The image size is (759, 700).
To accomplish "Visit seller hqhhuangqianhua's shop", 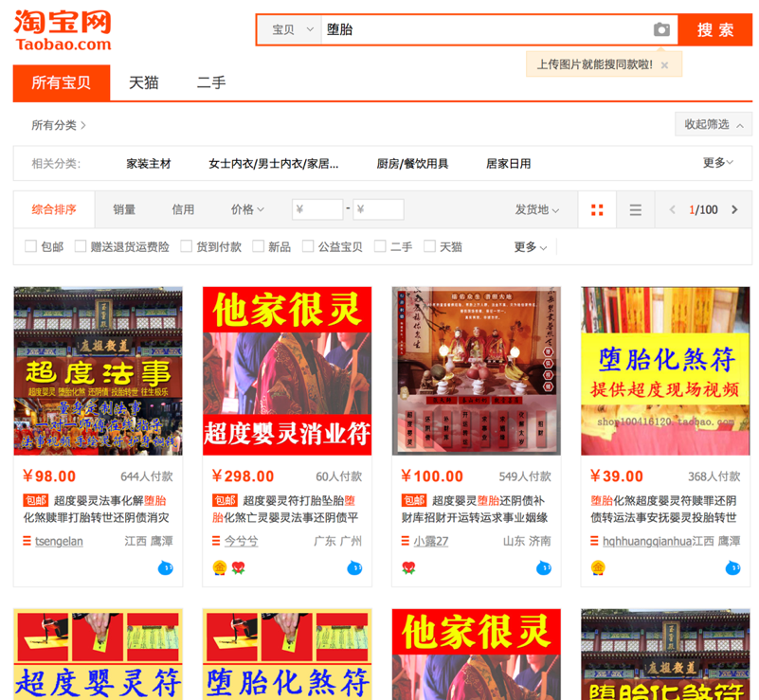I will [646, 541].
